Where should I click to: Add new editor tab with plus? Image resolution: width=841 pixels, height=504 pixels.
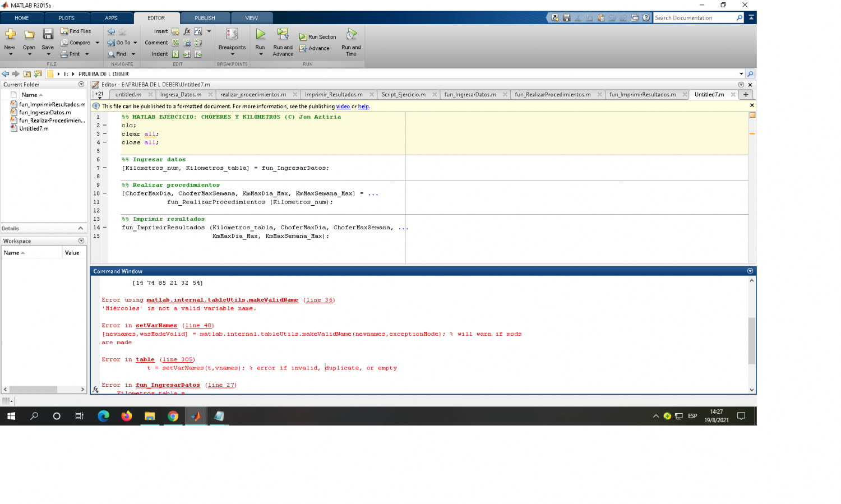coord(746,95)
